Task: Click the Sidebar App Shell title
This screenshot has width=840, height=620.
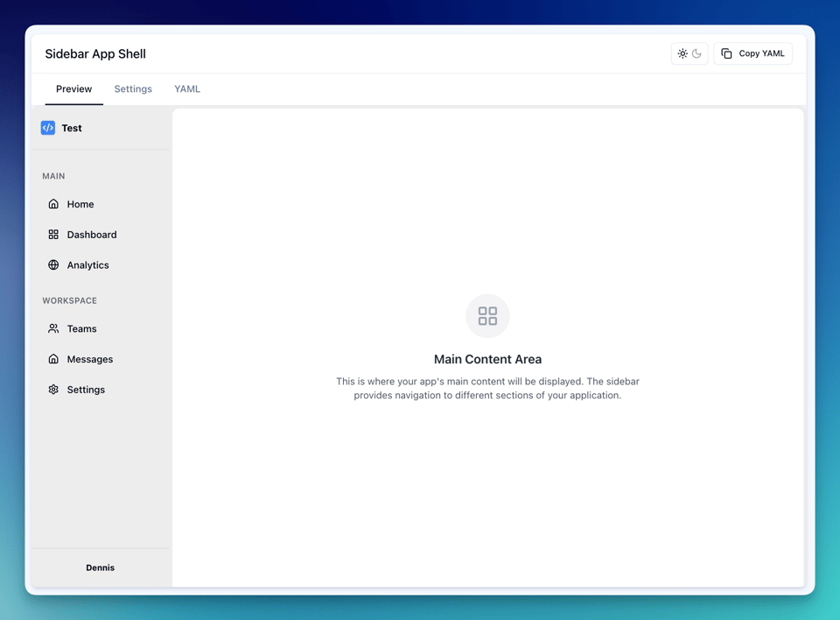Action: (95, 53)
